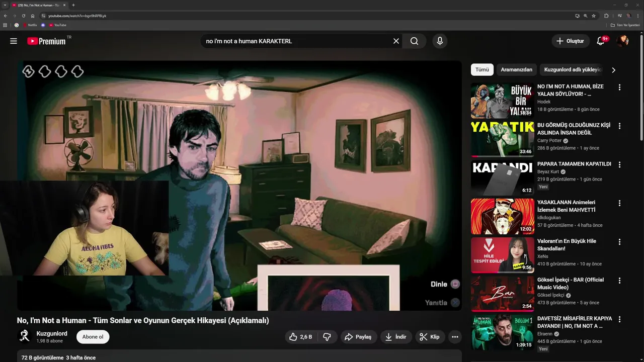Viewport: 644px width, 362px height.
Task: Open a new browser tab with plus
Action: (73, 5)
